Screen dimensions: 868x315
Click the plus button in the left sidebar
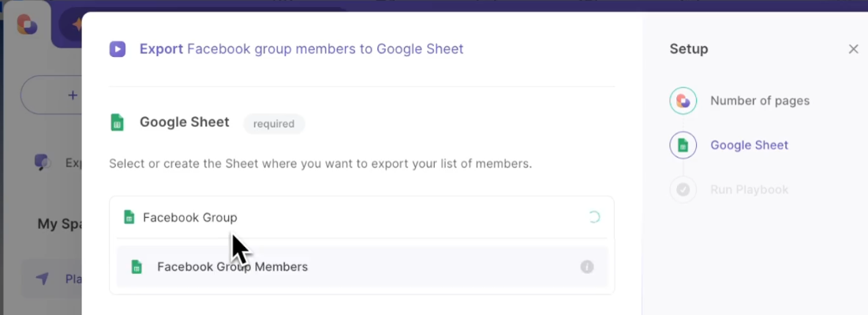click(73, 96)
